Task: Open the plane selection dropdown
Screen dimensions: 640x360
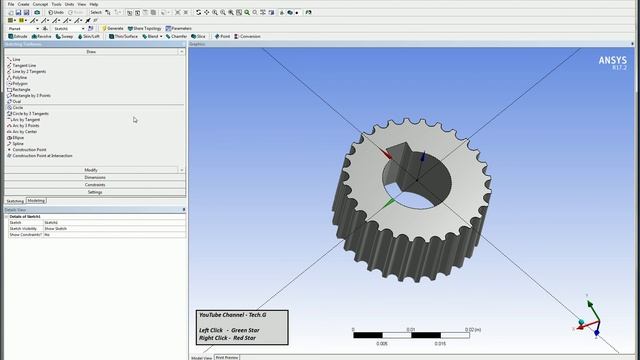Action: pos(38,29)
